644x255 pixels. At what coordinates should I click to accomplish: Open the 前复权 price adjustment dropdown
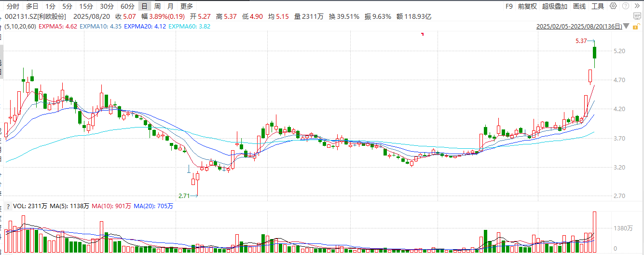pos(527,6)
